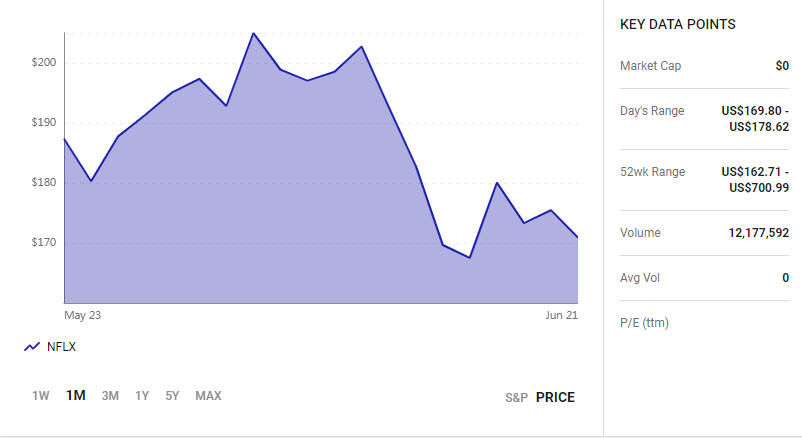Click the NFLX legend label

click(61, 347)
